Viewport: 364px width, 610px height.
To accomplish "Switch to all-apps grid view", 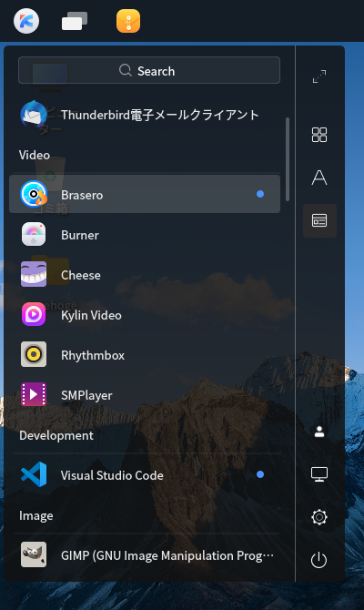I will click(319, 135).
